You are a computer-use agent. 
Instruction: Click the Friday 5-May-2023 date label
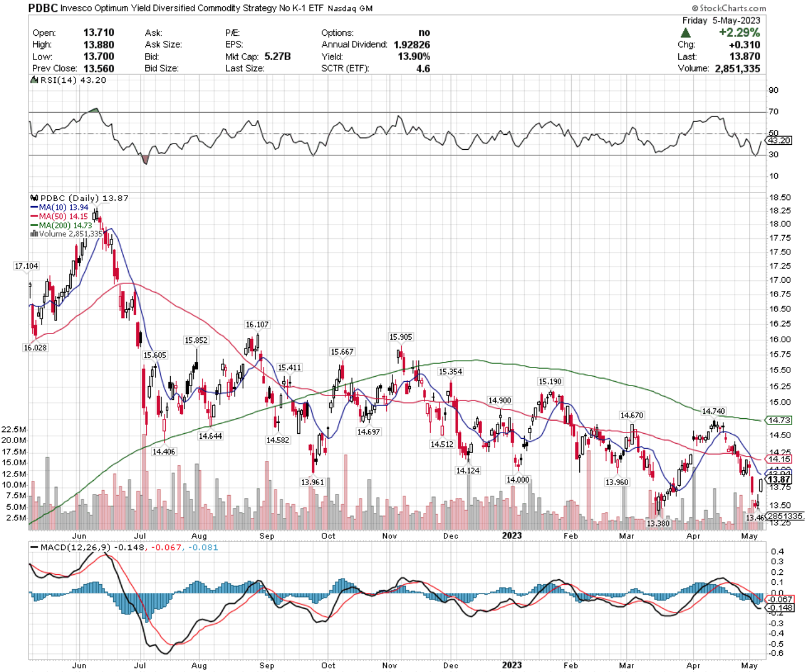tap(721, 20)
